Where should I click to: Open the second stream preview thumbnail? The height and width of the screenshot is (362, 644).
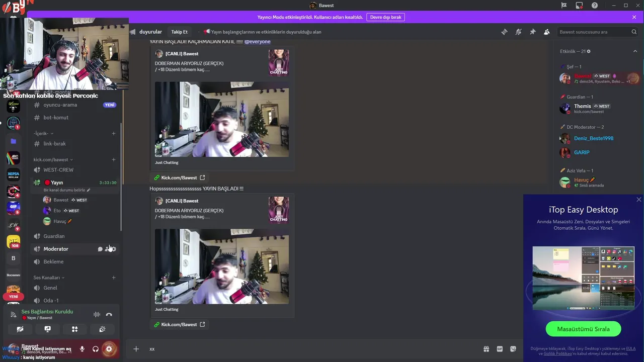point(222,266)
